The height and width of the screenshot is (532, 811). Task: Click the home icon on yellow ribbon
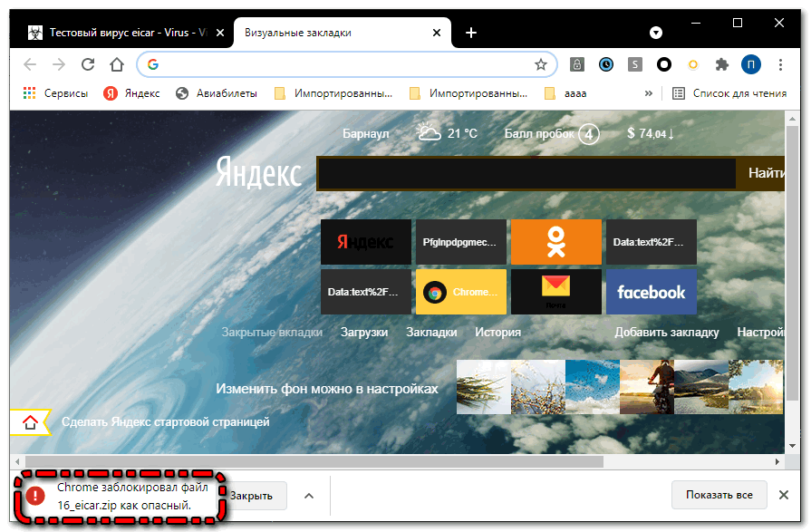[30, 422]
